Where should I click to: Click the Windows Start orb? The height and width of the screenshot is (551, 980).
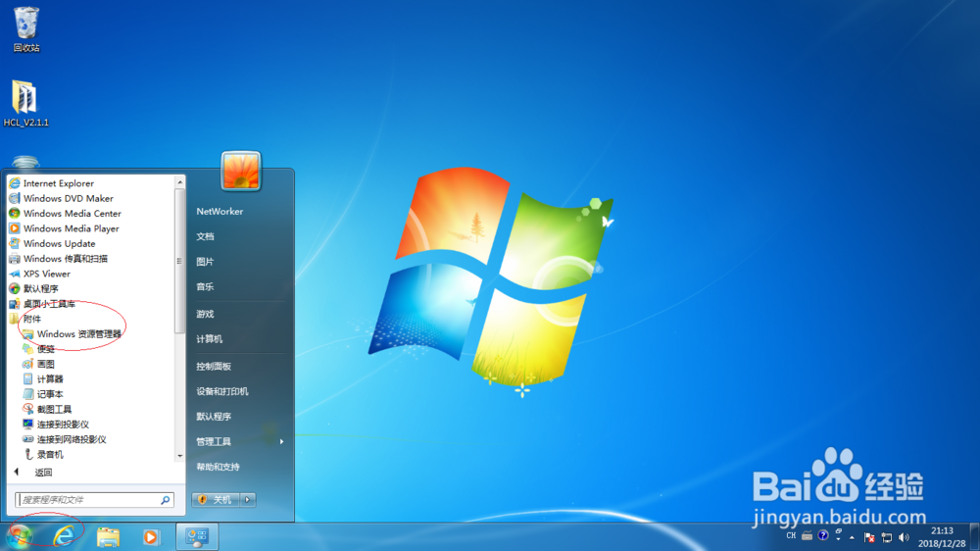pos(19,536)
